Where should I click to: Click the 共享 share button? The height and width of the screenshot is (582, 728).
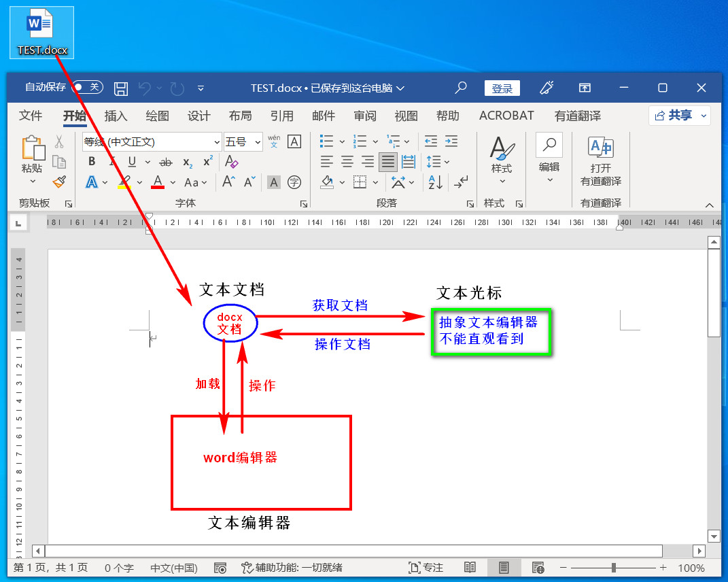[678, 115]
